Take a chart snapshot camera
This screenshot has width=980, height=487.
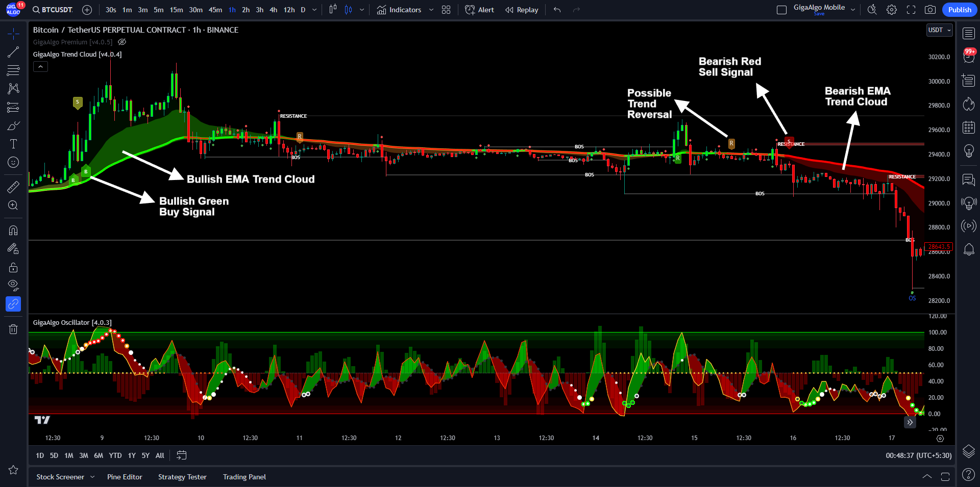pos(930,10)
